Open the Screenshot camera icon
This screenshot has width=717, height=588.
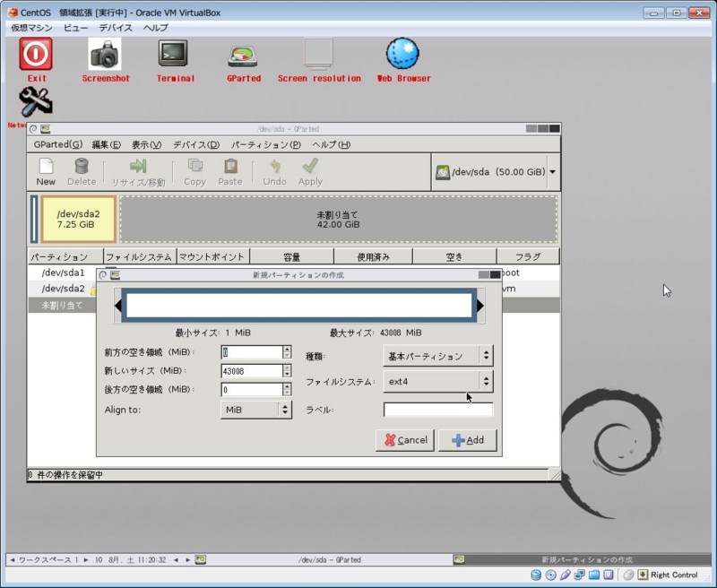[105, 54]
